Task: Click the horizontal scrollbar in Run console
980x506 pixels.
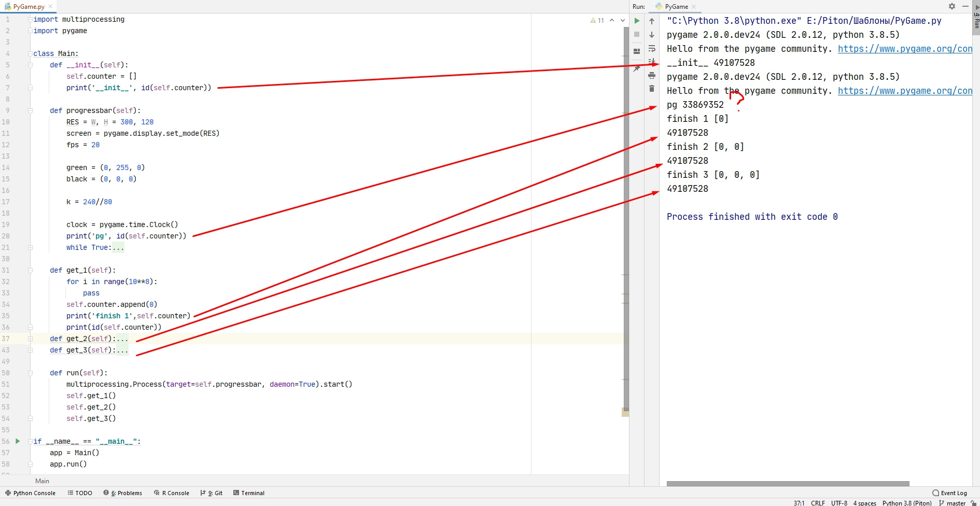Action: tap(788, 484)
